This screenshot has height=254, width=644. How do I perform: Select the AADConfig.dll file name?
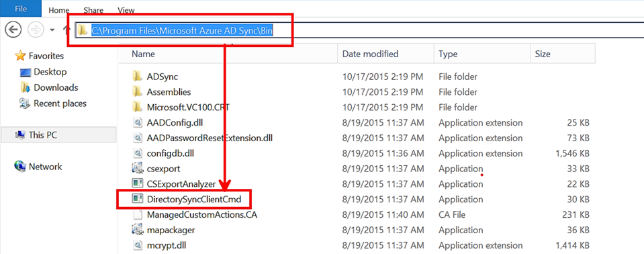click(x=175, y=122)
